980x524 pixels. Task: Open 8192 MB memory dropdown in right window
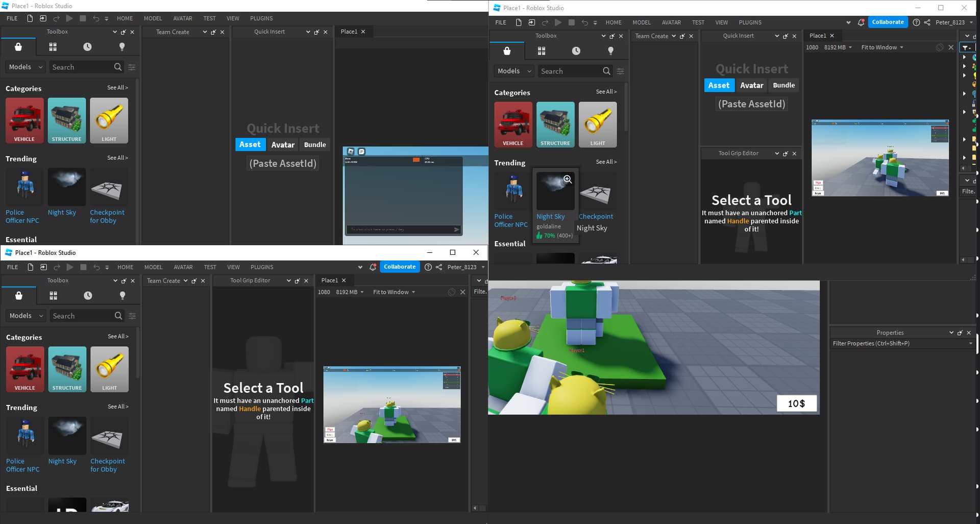[x=838, y=47]
